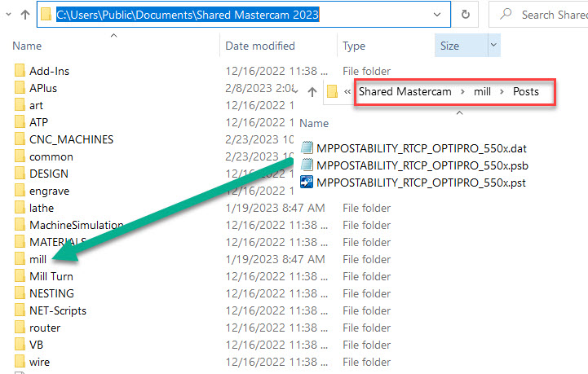Click the Up arrow in the Posts window
The height and width of the screenshot is (374, 588).
click(312, 92)
